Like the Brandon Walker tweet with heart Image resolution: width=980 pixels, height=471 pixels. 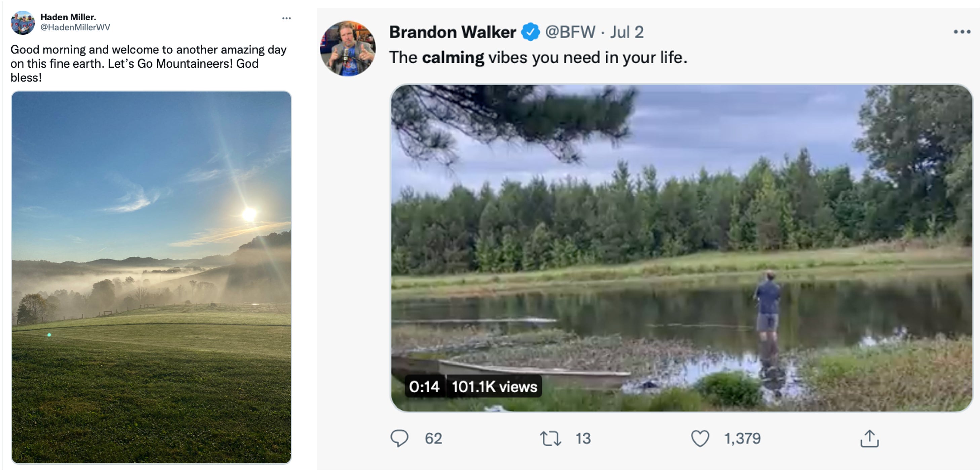700,438
